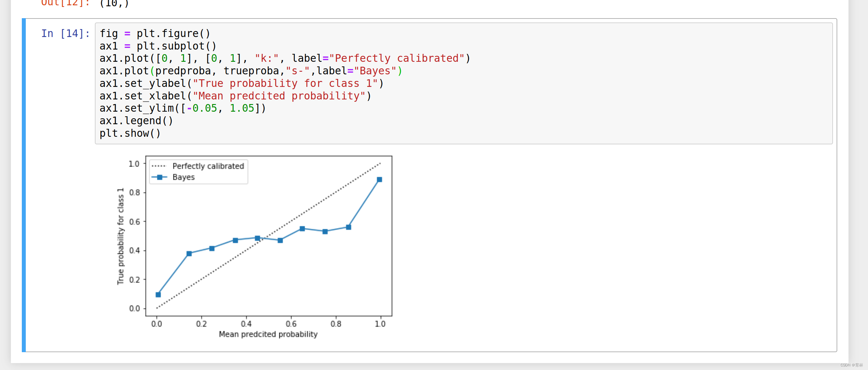Viewport: 868px width, 370px height.
Task: Click the (10,) output text
Action: tap(114, 3)
